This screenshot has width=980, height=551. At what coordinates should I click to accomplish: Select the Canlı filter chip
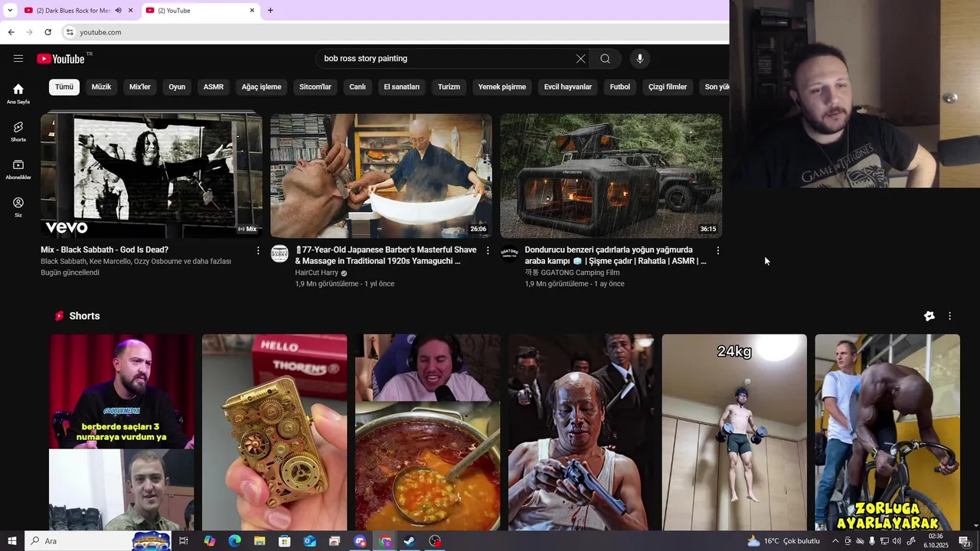(x=358, y=86)
